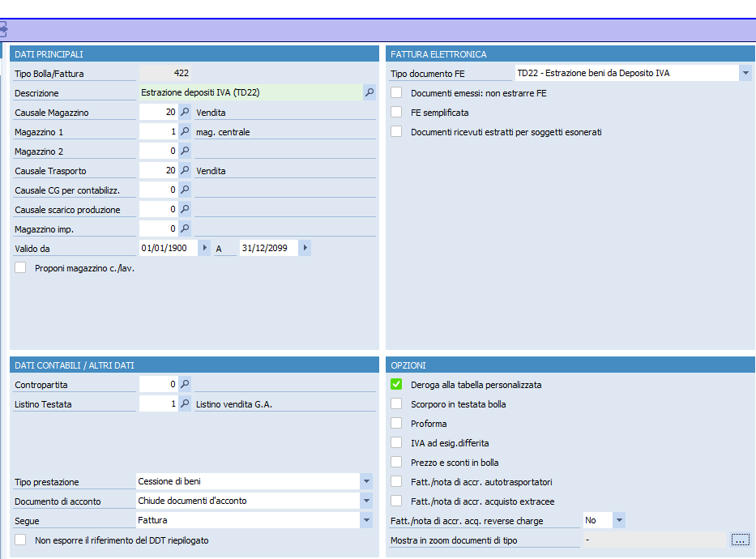Open reverse charge No dropdown
The height and width of the screenshot is (559, 756).
(x=619, y=520)
